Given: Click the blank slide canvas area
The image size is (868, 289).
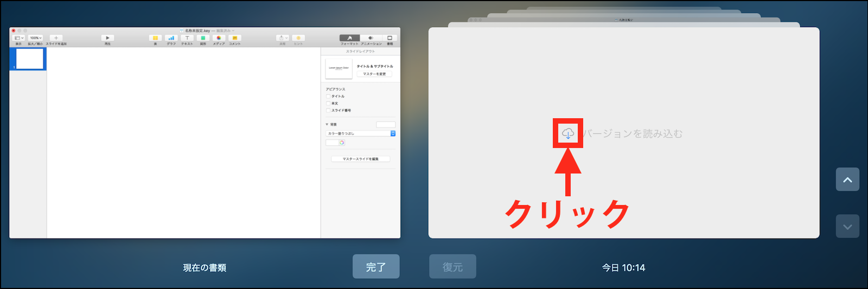Looking at the screenshot, I should [183, 143].
